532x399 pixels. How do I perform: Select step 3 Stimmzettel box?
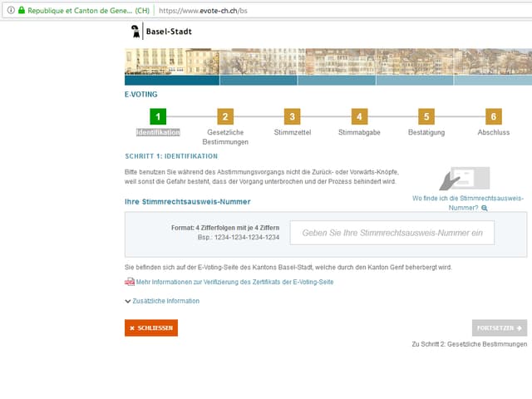point(292,116)
